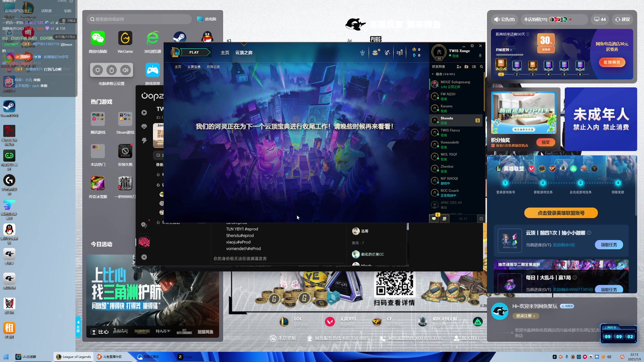
Task: Collapse the 综合 (10/41) friends group
Action: pyautogui.click(x=433, y=74)
